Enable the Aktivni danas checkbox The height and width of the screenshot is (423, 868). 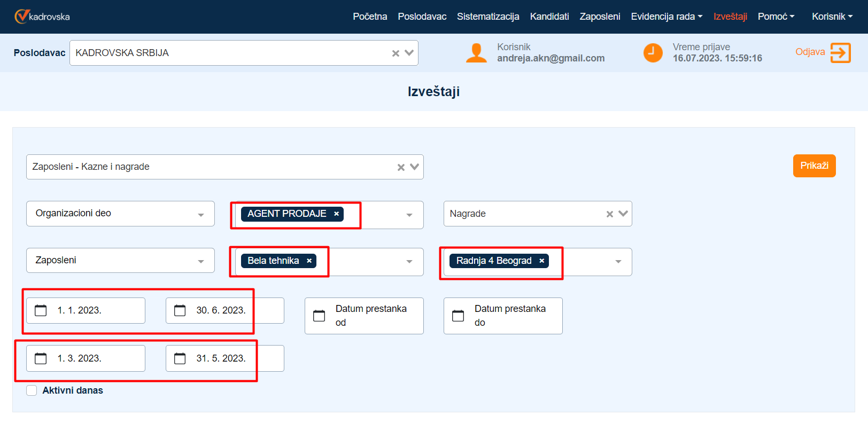[32, 390]
